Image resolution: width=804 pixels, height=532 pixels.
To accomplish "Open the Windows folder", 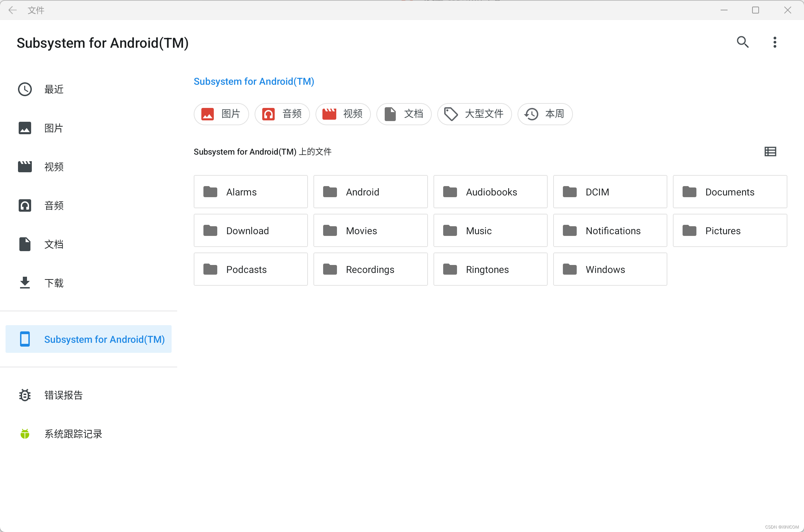I will 610,269.
